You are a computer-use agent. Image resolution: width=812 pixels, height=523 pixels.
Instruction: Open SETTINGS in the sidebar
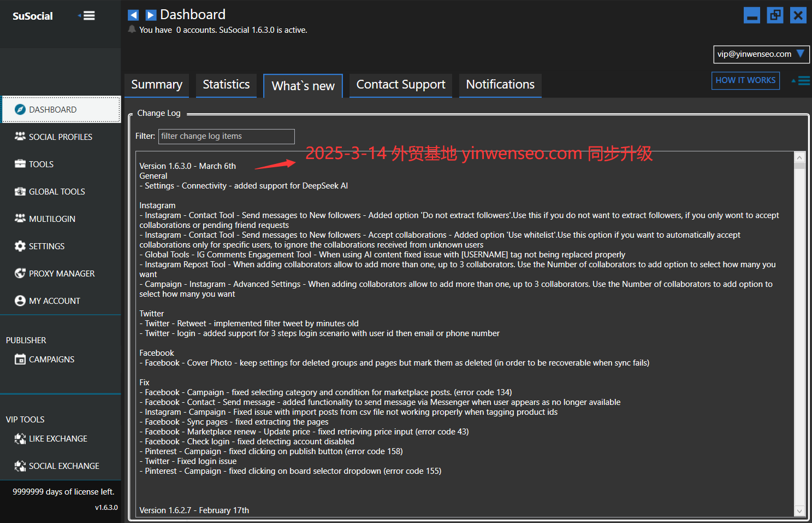61,246
